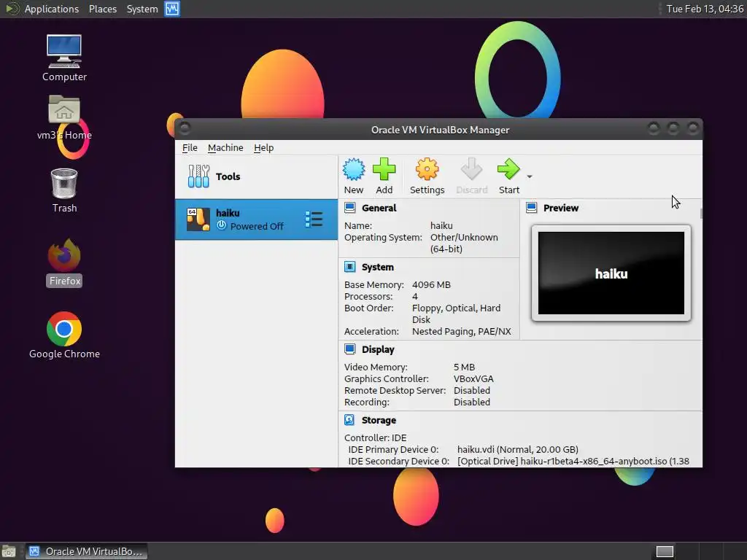Click the Nested Paging acceleration value
Screen dimensions: 747x560
coord(462,332)
